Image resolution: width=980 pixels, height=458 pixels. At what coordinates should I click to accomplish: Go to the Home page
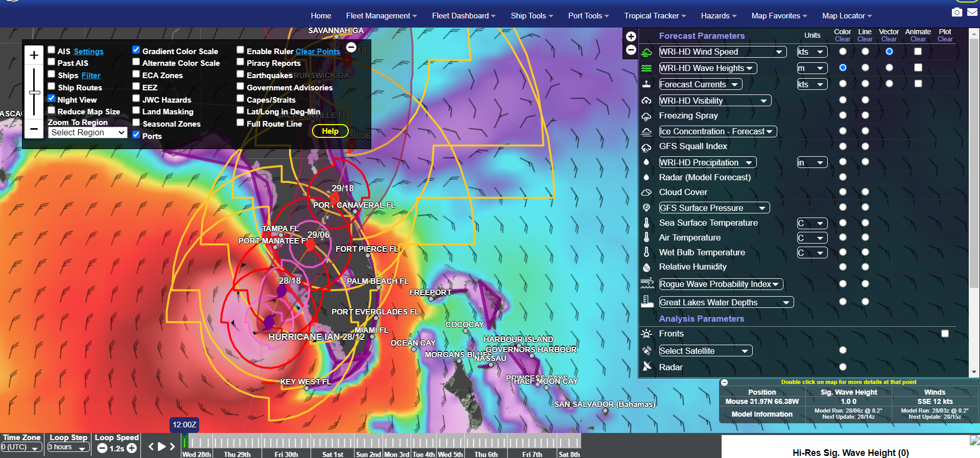(x=321, y=16)
